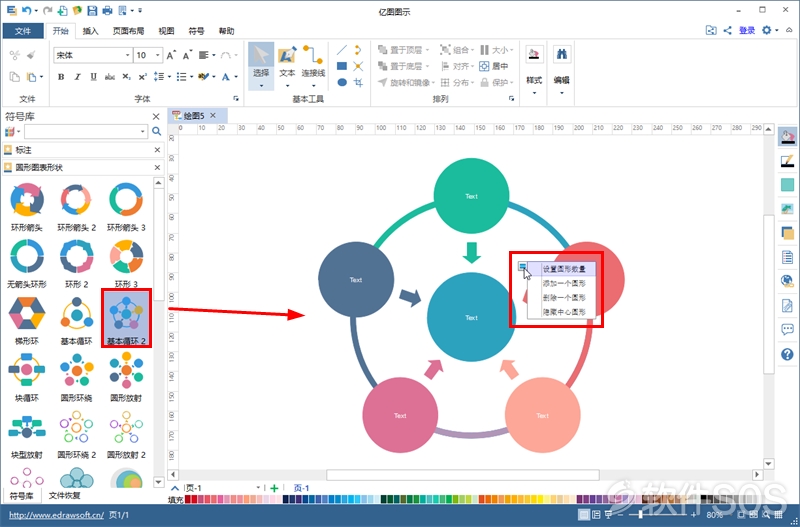Viewport: 800px width, 527px height.
Task: Increase font size with the A-up icon
Action: point(171,55)
